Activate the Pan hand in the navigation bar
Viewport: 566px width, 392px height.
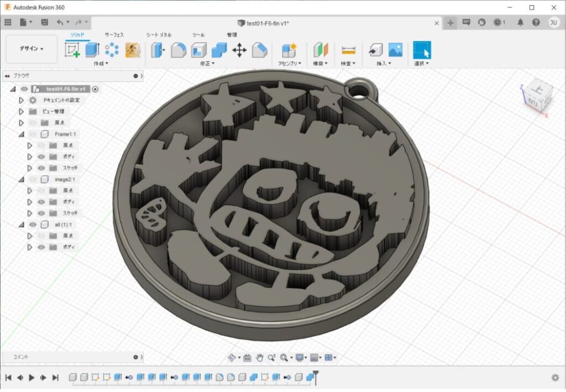(260, 357)
